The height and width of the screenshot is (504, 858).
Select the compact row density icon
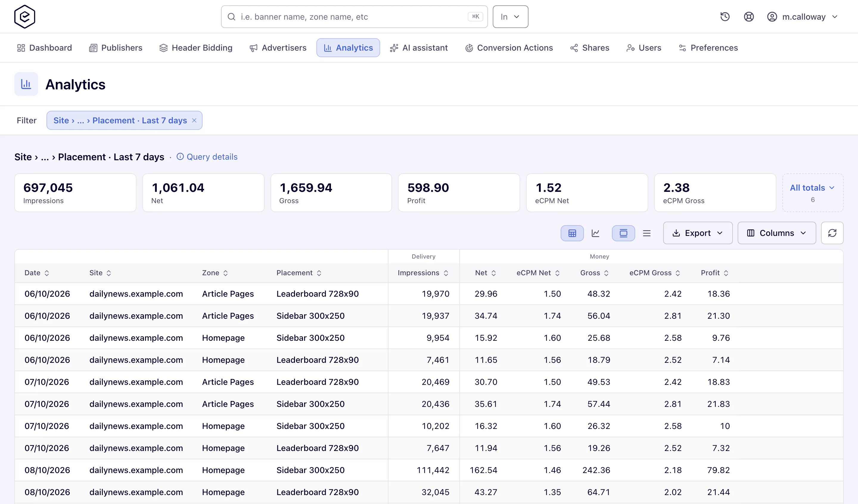[646, 233]
